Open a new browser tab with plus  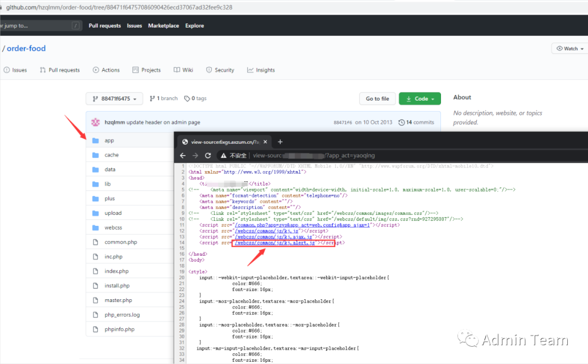tap(280, 141)
